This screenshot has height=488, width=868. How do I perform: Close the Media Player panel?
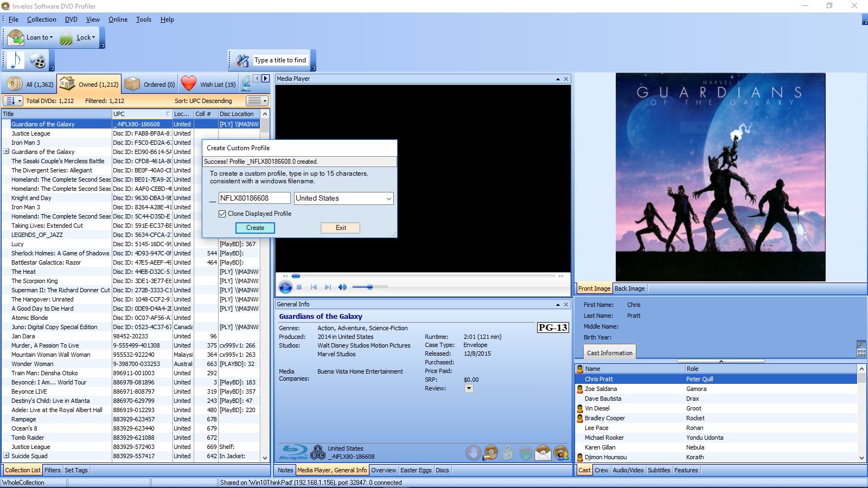click(566, 79)
